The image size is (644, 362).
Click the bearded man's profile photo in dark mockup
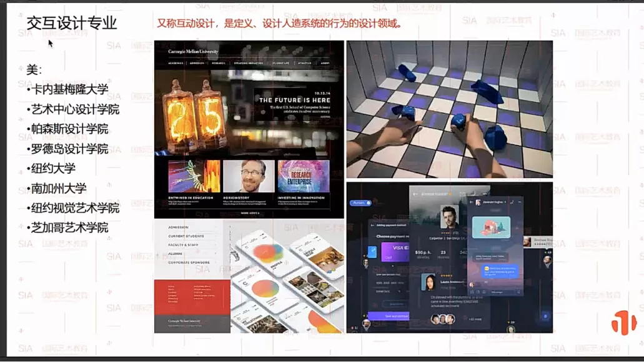(x=449, y=216)
